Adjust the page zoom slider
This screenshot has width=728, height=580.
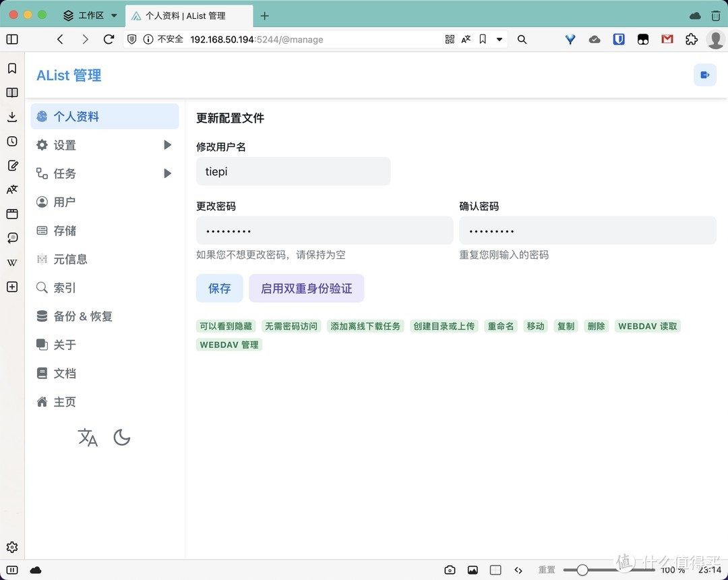[582, 570]
